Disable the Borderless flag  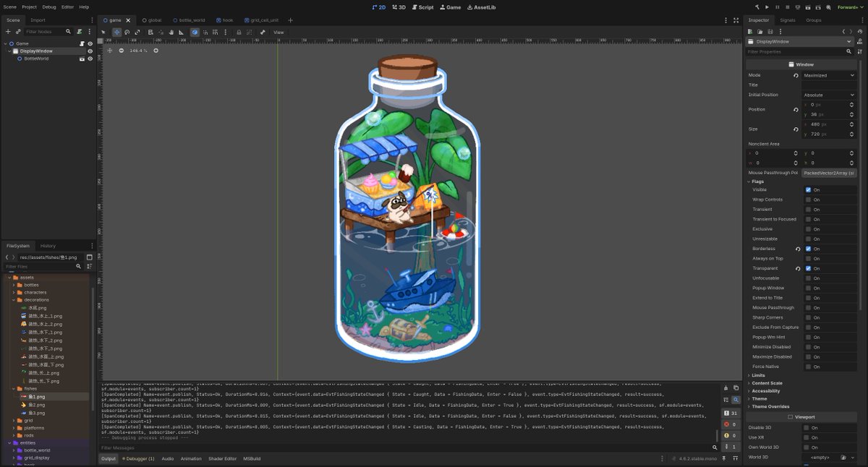809,249
